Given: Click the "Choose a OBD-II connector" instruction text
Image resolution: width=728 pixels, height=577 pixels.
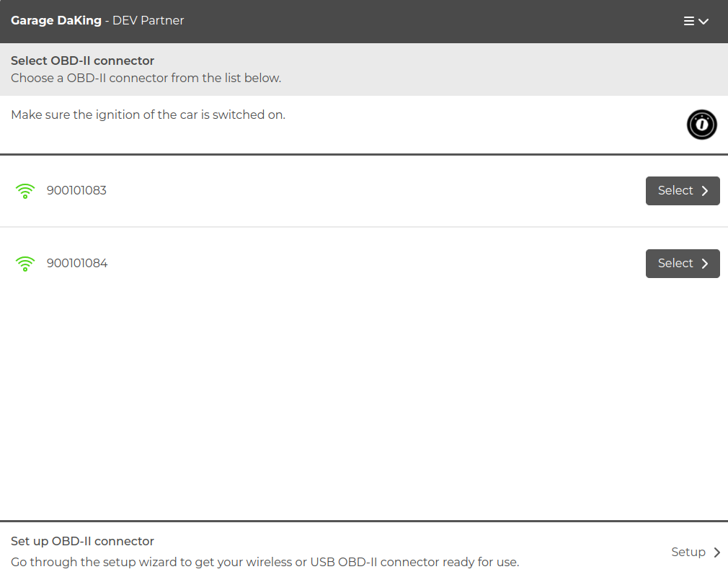Looking at the screenshot, I should pyautogui.click(x=146, y=78).
